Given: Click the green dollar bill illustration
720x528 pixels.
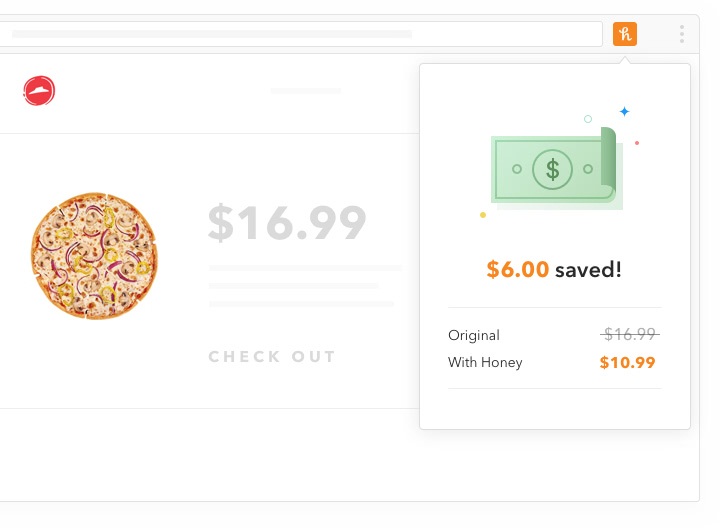Looking at the screenshot, I should coord(554,169).
